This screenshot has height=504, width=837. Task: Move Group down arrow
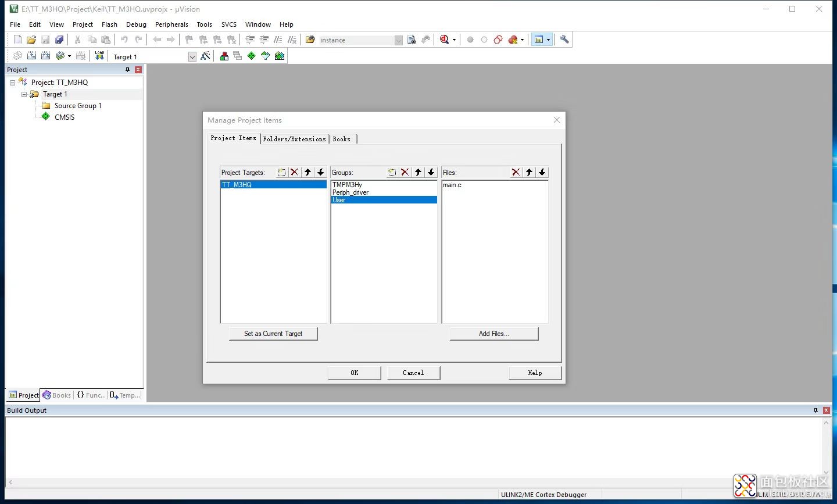click(x=431, y=172)
